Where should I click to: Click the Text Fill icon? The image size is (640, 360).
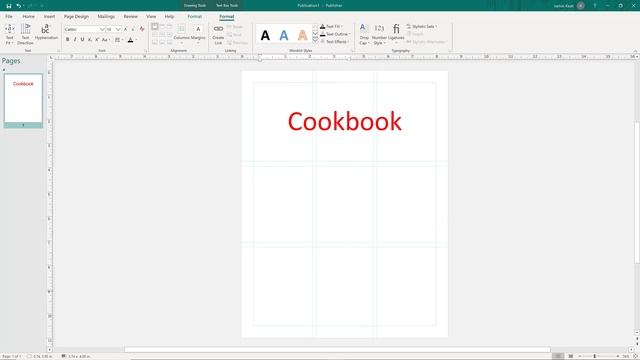(x=322, y=26)
